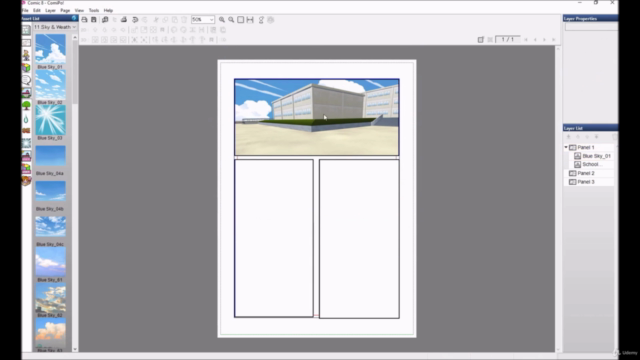Image resolution: width=640 pixels, height=360 pixels.
Task: Click the empty bottom-left comic panel
Action: coord(274,238)
